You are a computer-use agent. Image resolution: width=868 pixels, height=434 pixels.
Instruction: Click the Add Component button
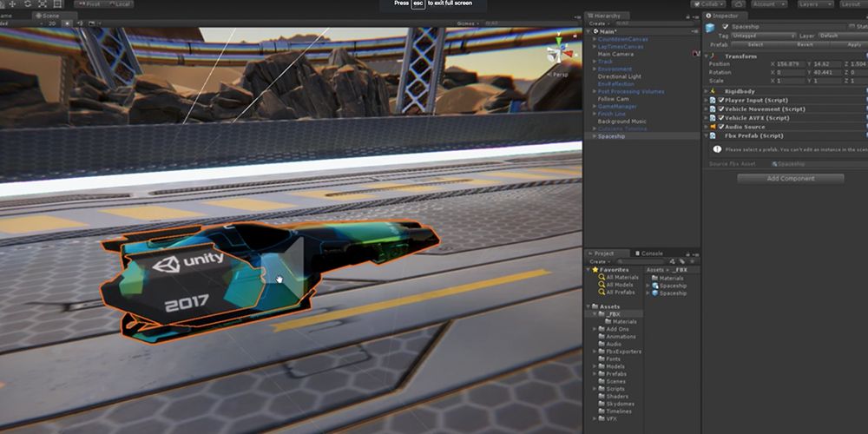pos(791,178)
